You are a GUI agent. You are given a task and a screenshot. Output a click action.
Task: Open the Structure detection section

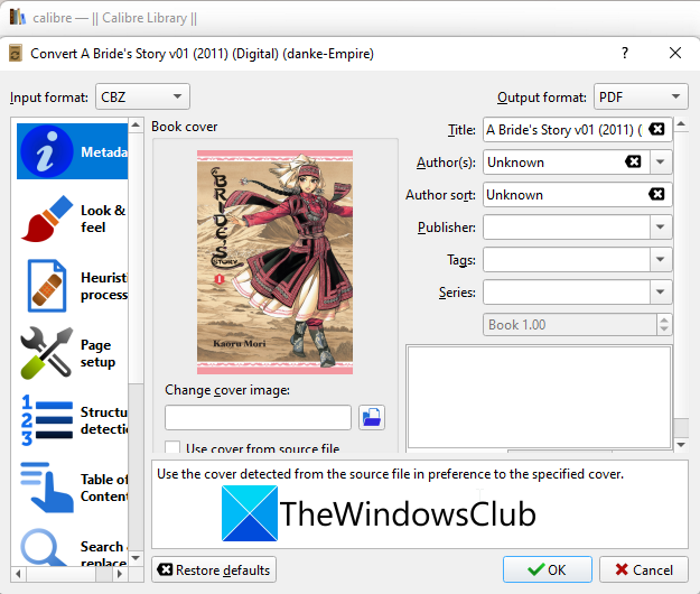[x=72, y=420]
